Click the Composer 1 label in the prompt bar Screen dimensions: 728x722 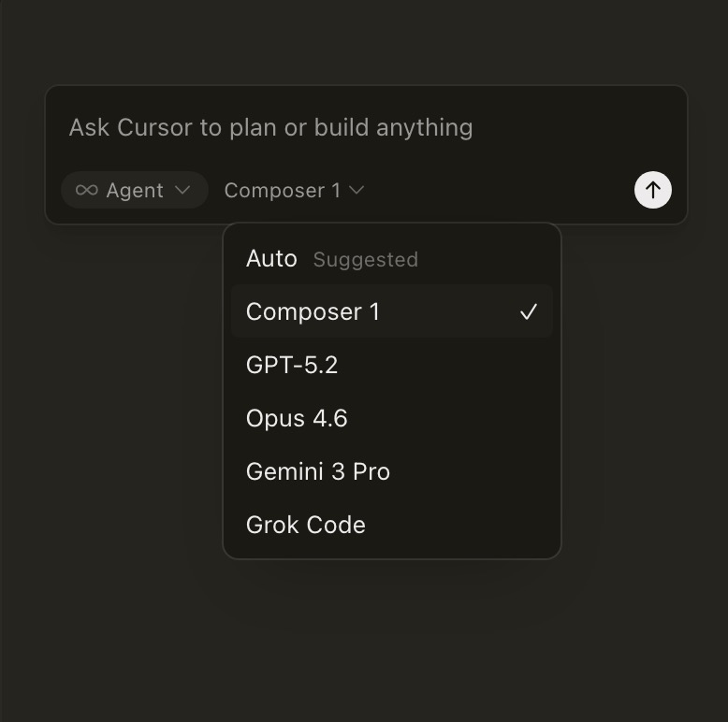[x=282, y=190]
